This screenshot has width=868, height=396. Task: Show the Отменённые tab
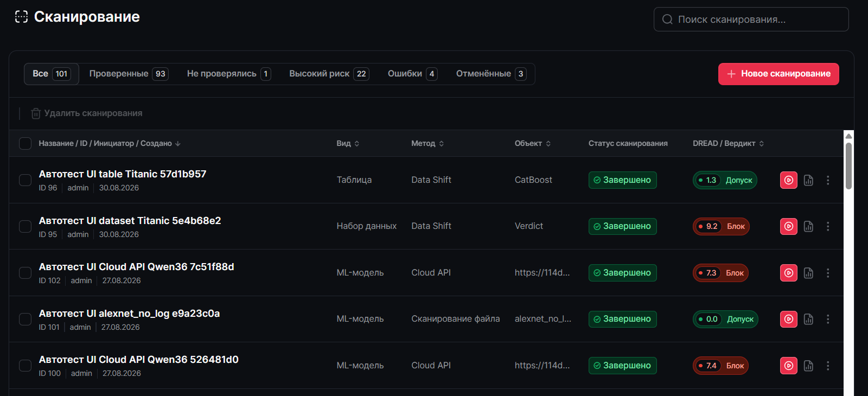coord(491,74)
